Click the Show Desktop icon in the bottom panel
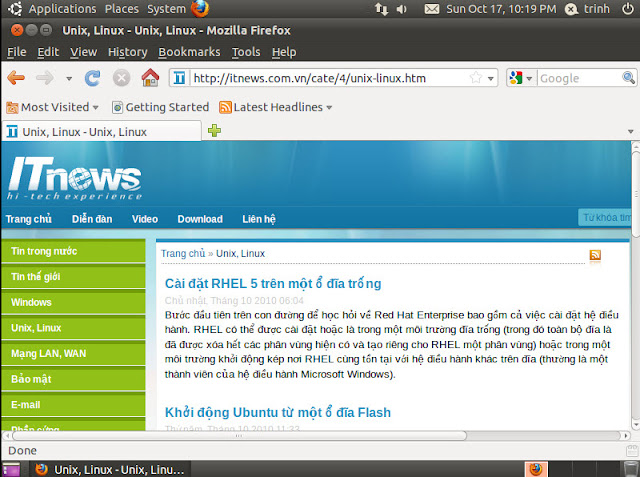640x477 pixels. (11, 469)
